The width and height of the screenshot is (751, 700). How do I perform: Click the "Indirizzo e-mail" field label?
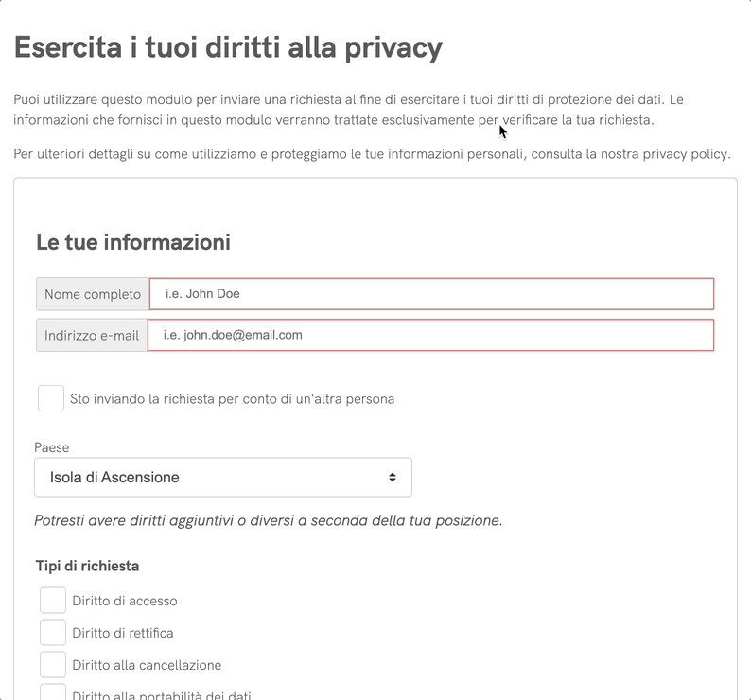92,336
